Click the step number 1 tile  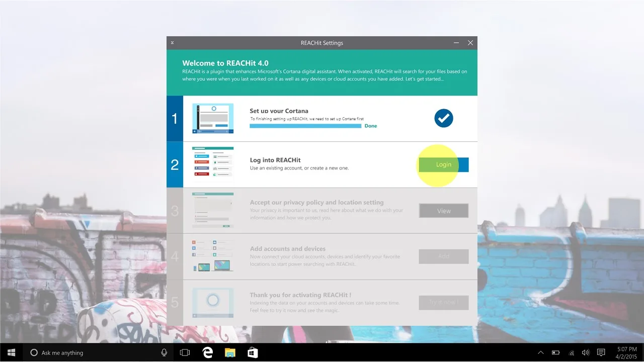(x=175, y=119)
